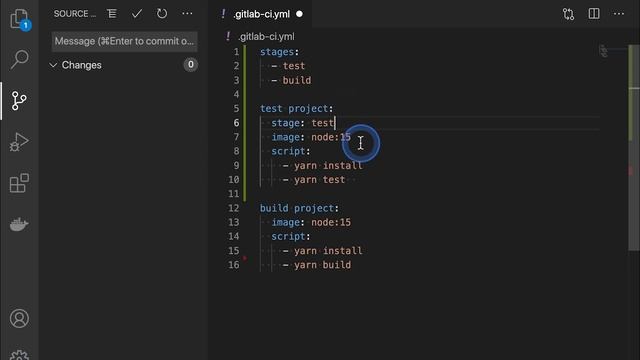Collapse the Changes section
Screen dimensions: 640x360
click(x=53, y=65)
